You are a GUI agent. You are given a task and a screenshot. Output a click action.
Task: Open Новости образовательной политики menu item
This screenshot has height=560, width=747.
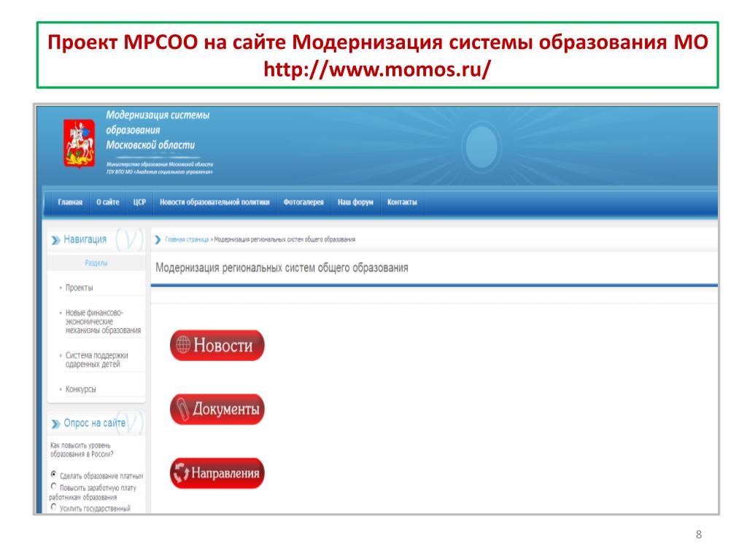pyautogui.click(x=214, y=203)
